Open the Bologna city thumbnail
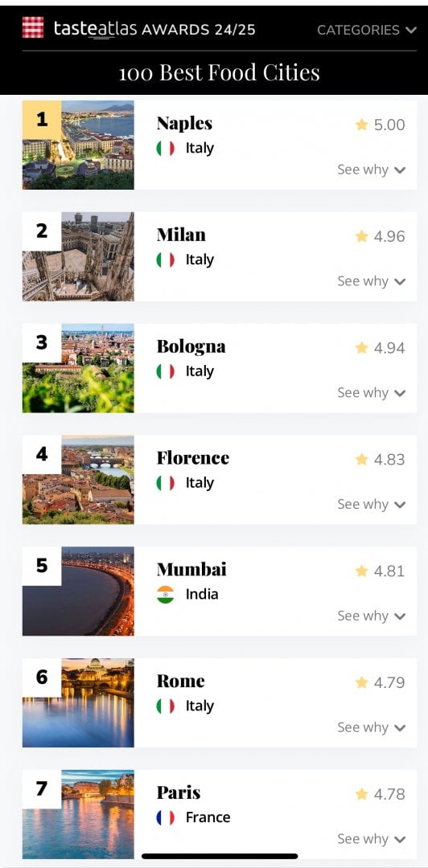Screen dimensions: 428x868 (x=78, y=368)
